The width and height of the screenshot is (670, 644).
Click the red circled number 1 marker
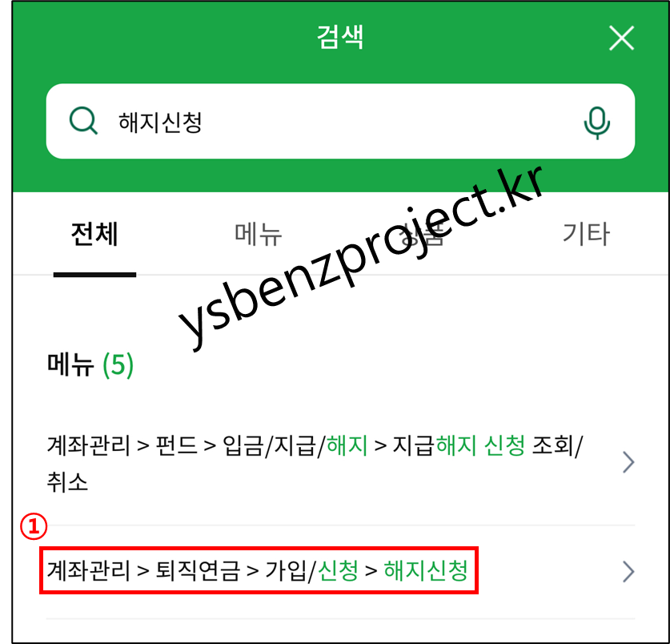pyautogui.click(x=34, y=526)
